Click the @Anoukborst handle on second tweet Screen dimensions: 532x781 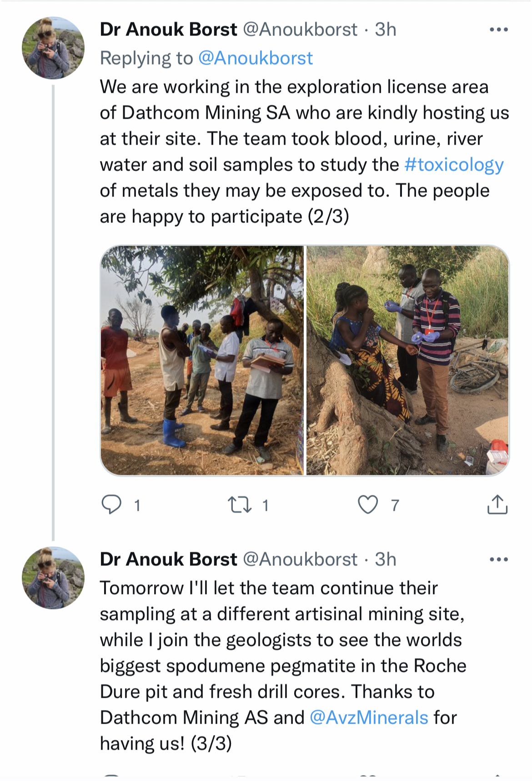300,559
